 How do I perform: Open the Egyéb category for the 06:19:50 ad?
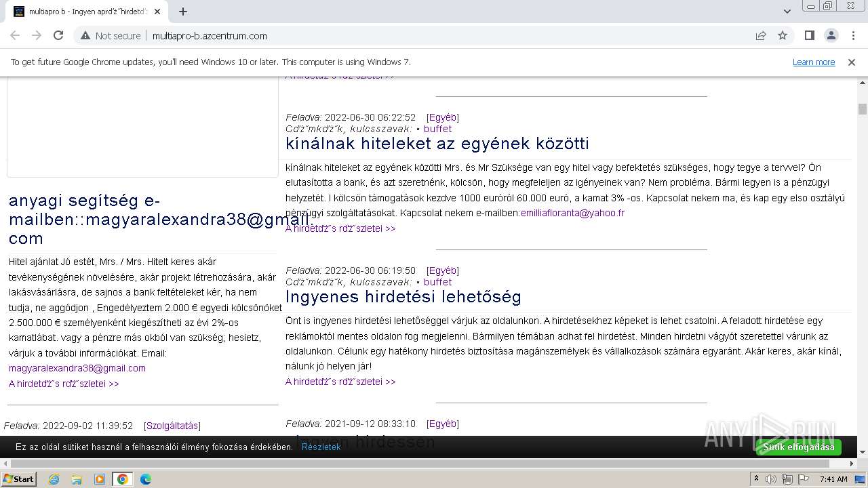(442, 270)
